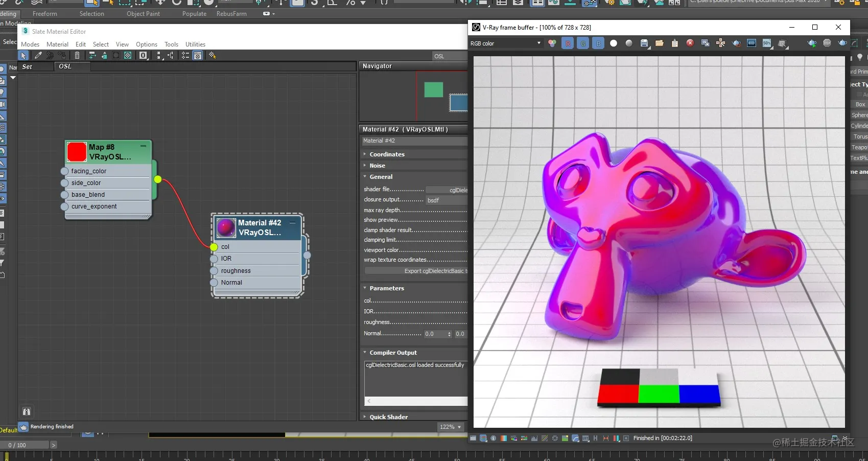Open the load image folder icon
The height and width of the screenshot is (461, 868).
[x=660, y=43]
